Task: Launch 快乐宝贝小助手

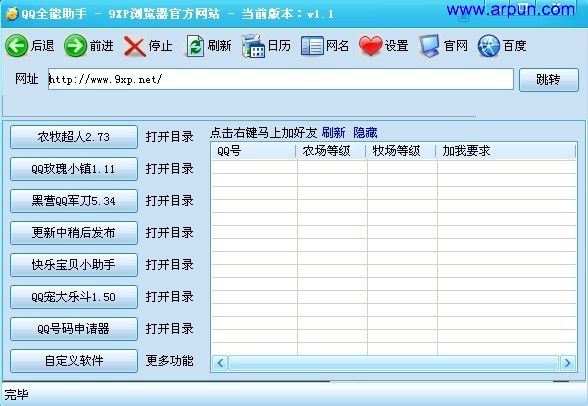Action: click(x=74, y=265)
